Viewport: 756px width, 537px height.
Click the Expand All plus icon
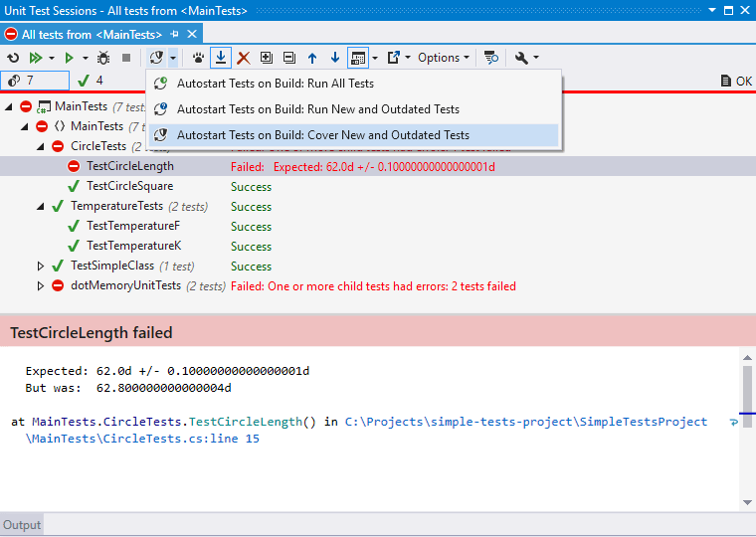pyautogui.click(x=266, y=58)
